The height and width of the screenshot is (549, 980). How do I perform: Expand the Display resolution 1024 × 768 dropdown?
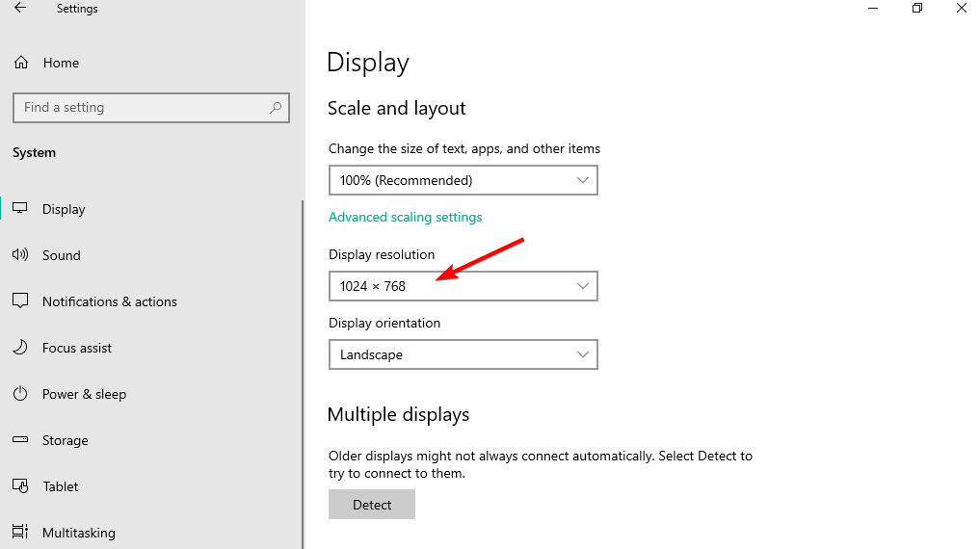(464, 286)
